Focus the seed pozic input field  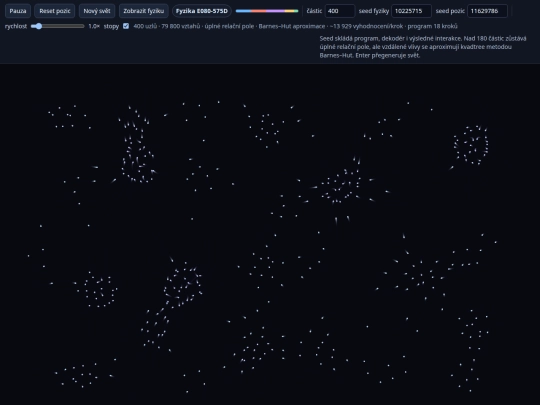[x=487, y=11]
